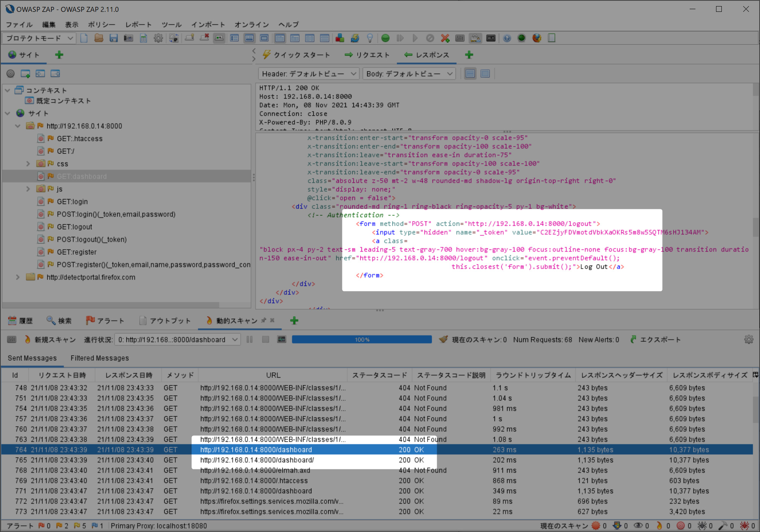The height and width of the screenshot is (532, 760).
Task: Click the green radar icon in toolbar
Action: click(x=522, y=38)
